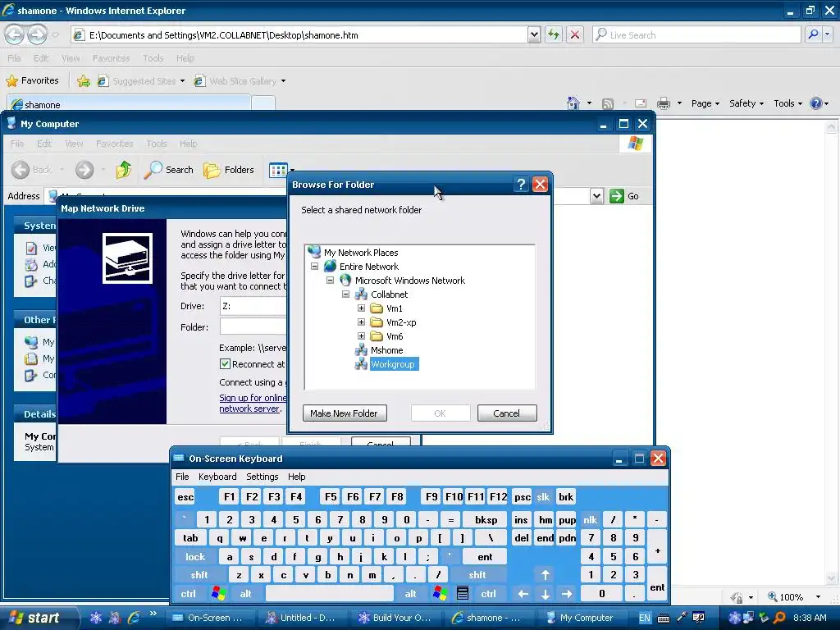This screenshot has height=630, width=840.
Task: Click the Add to Favorites Bar icon
Action: (x=84, y=81)
